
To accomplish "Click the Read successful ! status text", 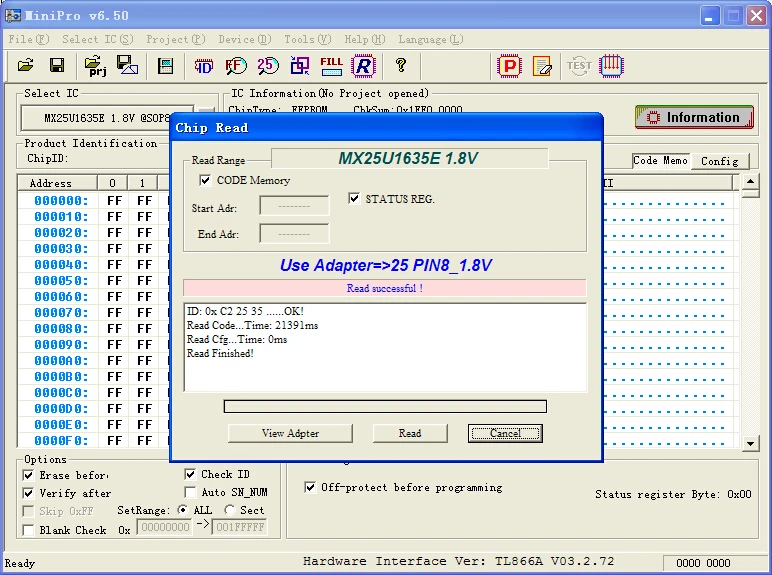I will (x=385, y=288).
